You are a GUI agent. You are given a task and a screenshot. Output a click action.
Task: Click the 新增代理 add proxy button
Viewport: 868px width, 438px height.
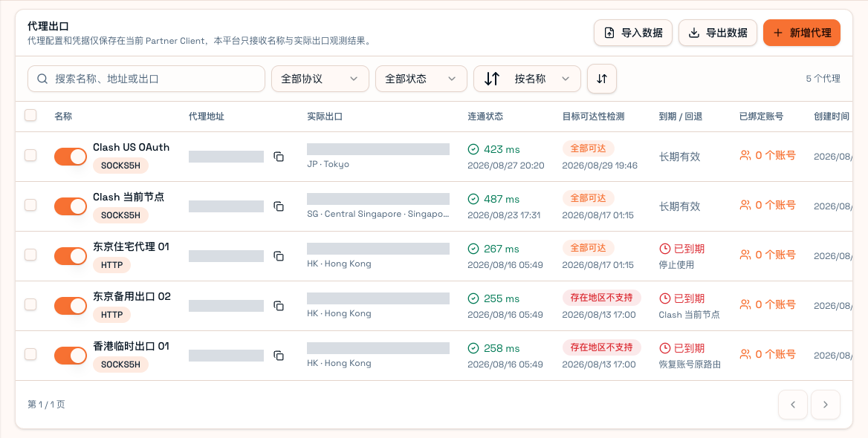point(802,33)
